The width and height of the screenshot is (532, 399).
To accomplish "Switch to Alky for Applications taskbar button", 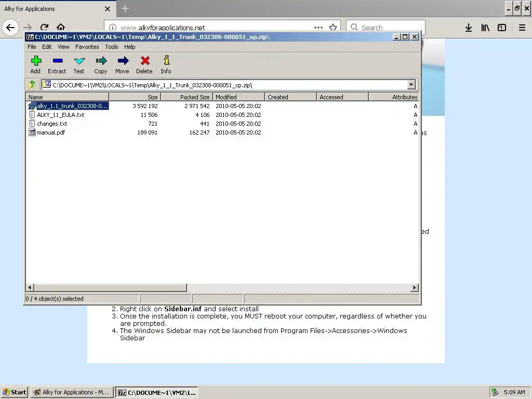I will 72,392.
